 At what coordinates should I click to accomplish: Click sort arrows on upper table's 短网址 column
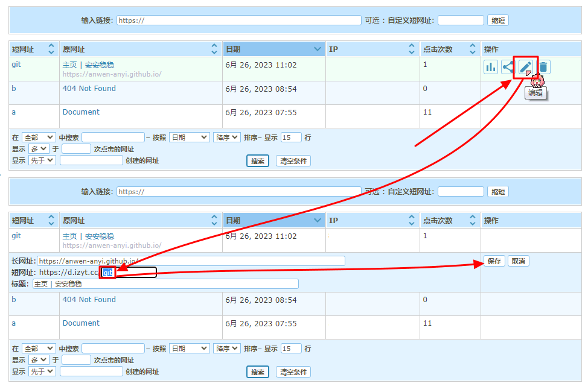[51, 49]
